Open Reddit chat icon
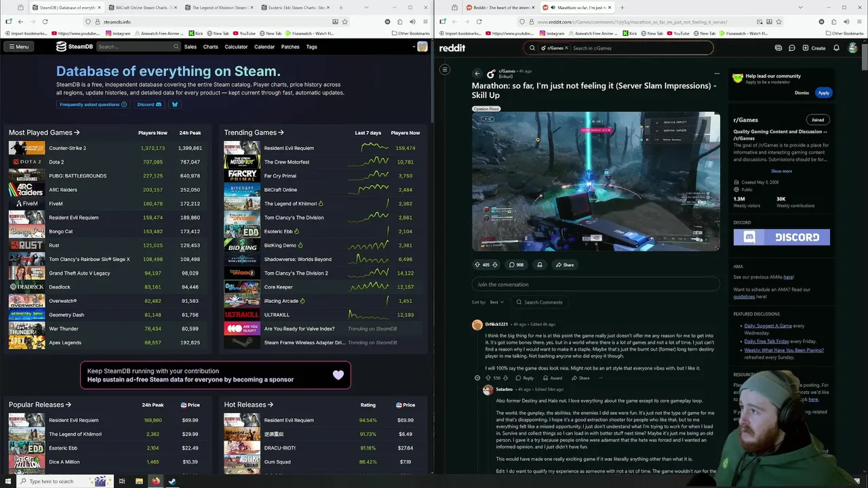 coord(791,48)
